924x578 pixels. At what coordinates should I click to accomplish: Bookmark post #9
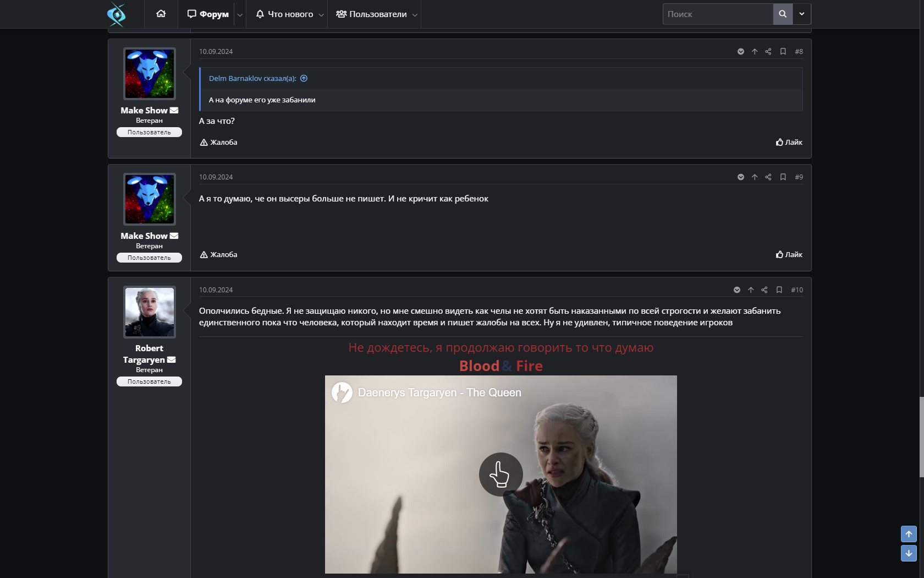(x=783, y=177)
